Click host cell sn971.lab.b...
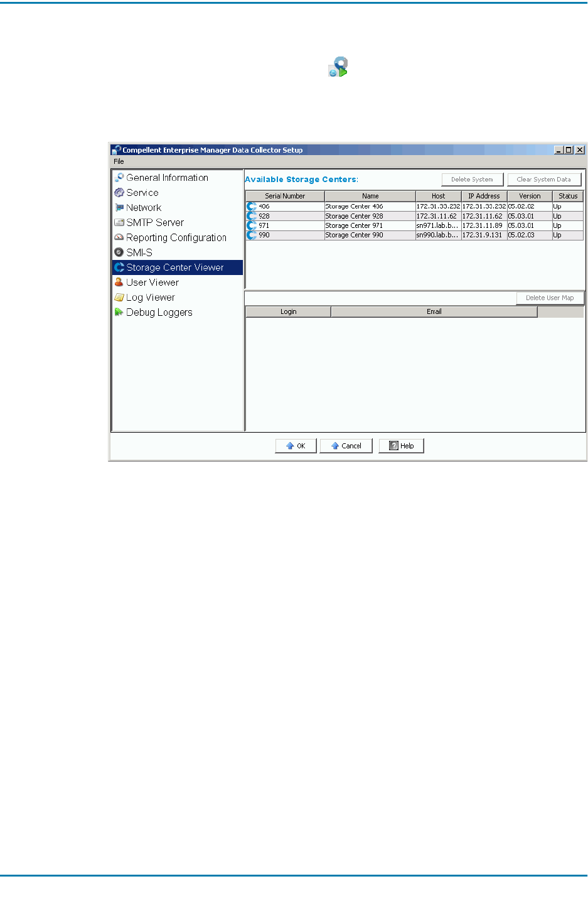Screen dimensions: 588x918 pyautogui.click(x=438, y=225)
